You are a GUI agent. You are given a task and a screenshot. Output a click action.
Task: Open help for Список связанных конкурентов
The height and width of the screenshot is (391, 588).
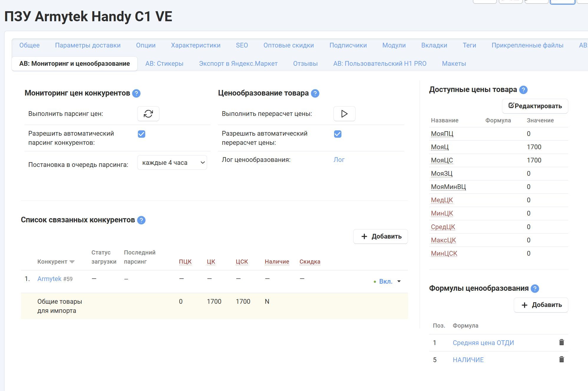pos(141,220)
